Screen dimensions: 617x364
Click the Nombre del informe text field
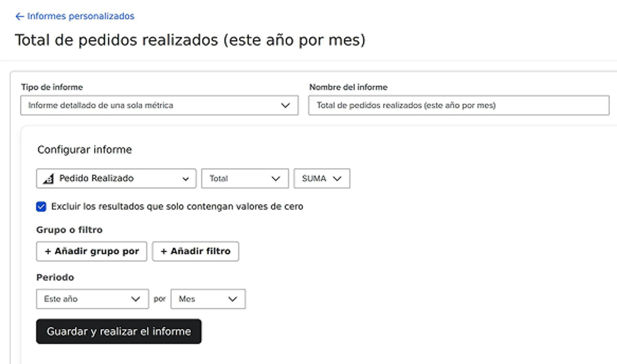[459, 106]
